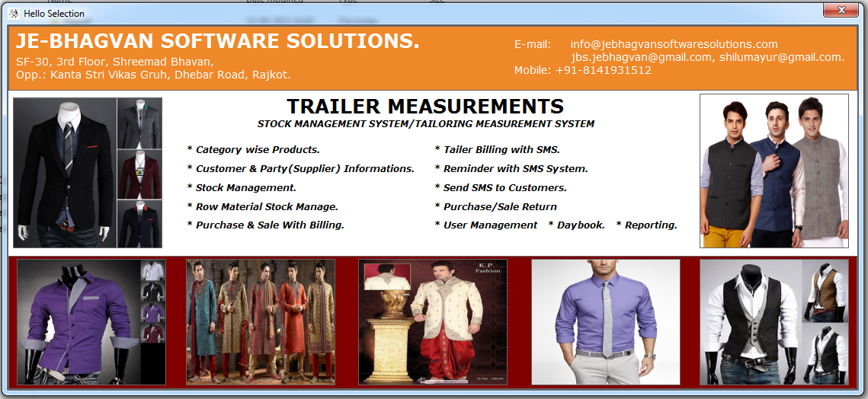868x399 pixels.
Task: Click the Category wise Products line
Action: 254,149
